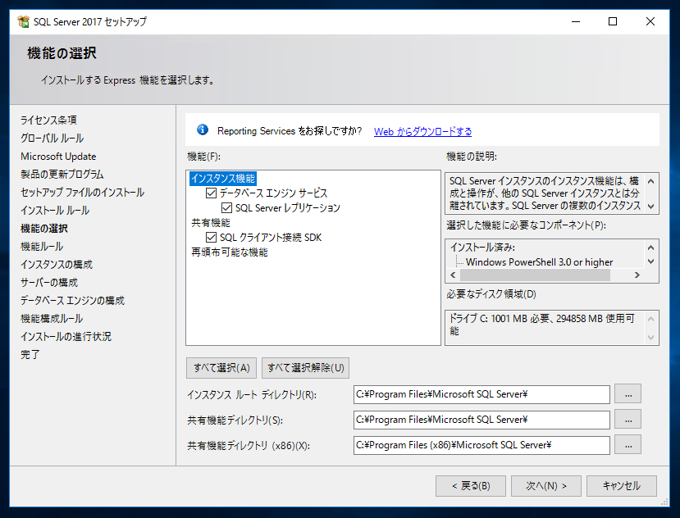680x518 pixels.
Task: Click the インストール ルール step in the sidebar
Action: point(55,210)
